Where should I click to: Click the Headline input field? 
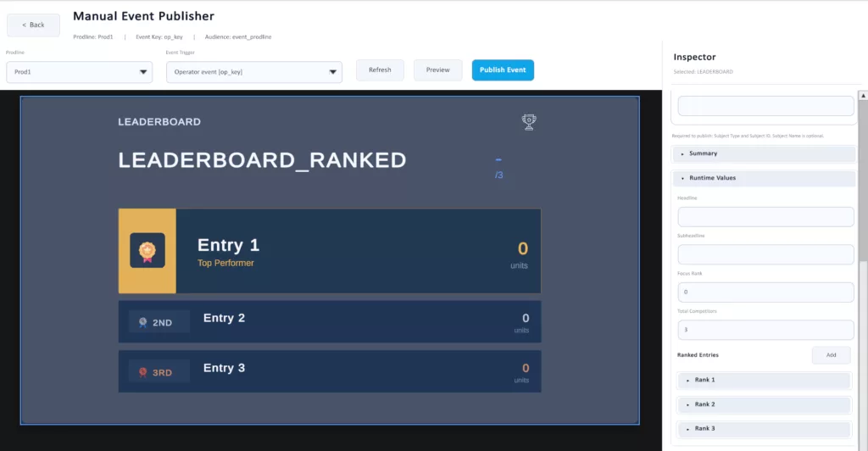point(765,217)
